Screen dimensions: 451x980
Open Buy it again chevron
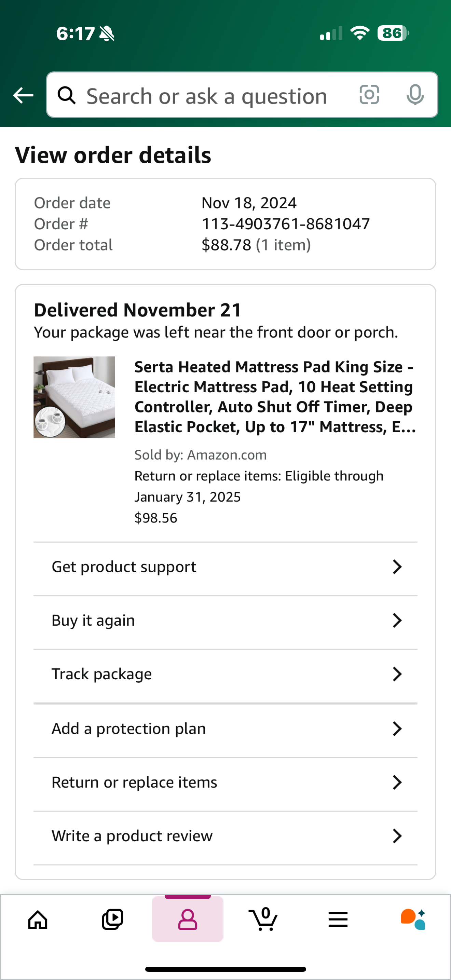coord(397,621)
